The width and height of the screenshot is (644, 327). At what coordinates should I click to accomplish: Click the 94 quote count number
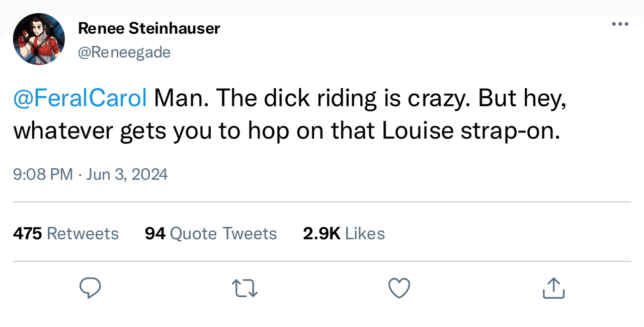click(155, 234)
